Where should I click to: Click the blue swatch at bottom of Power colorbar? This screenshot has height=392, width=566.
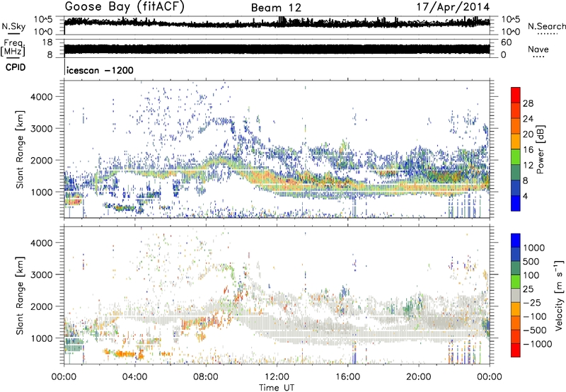click(x=516, y=203)
